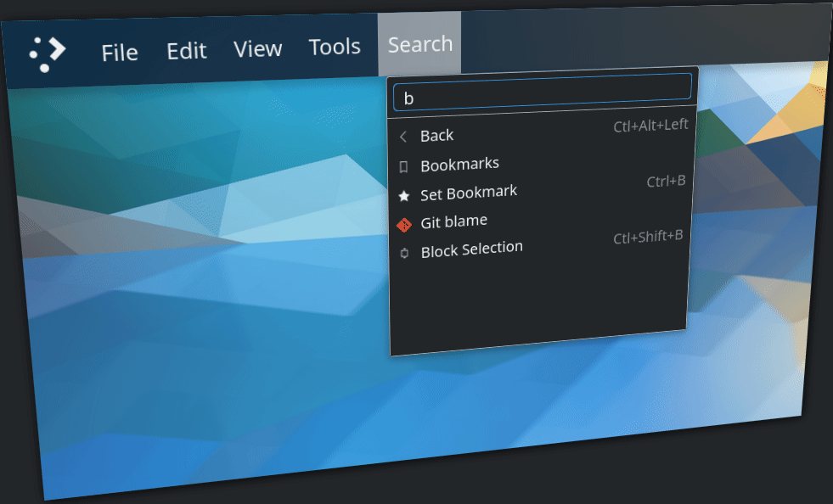Open the File menu
This screenshot has height=504, width=833.
(x=120, y=53)
